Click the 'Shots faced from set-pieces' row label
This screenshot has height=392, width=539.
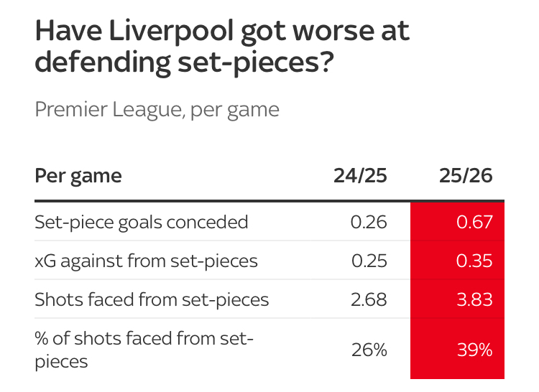click(152, 299)
